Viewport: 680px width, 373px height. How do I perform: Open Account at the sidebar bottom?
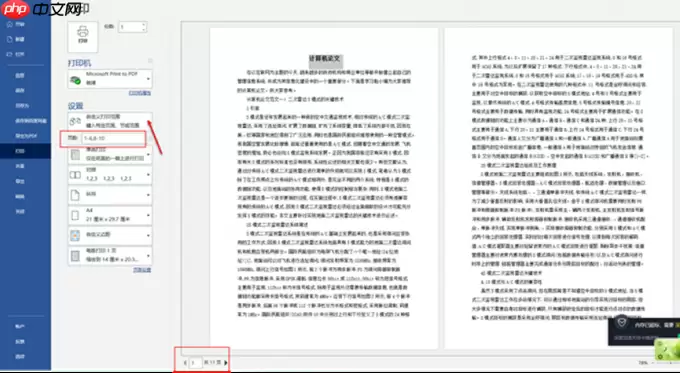pos(20,326)
